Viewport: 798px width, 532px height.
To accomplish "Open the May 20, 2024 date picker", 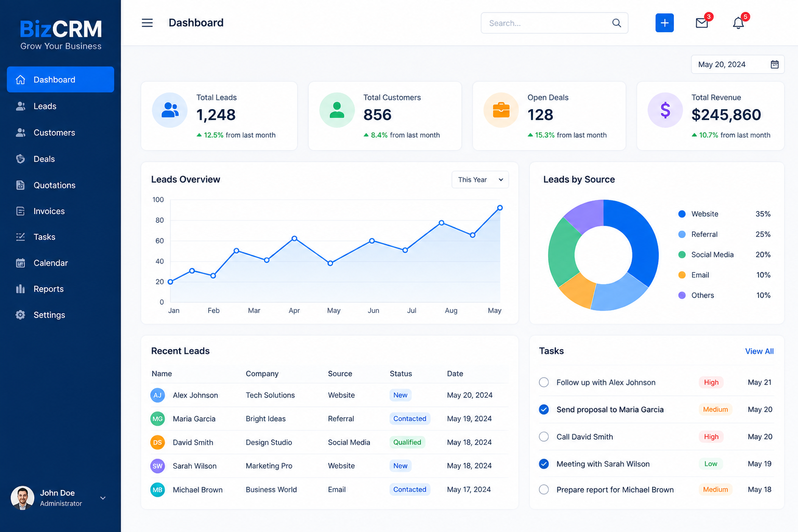I will tap(737, 64).
